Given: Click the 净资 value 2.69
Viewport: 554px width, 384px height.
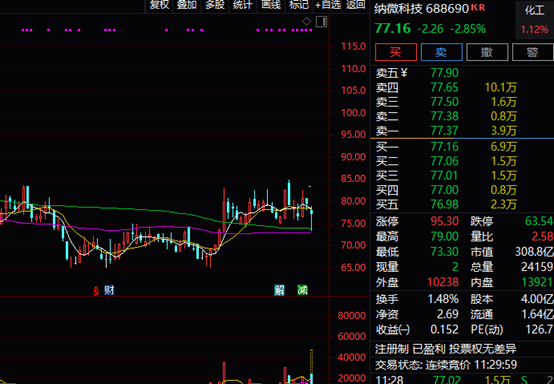Looking at the screenshot, I should tap(448, 314).
